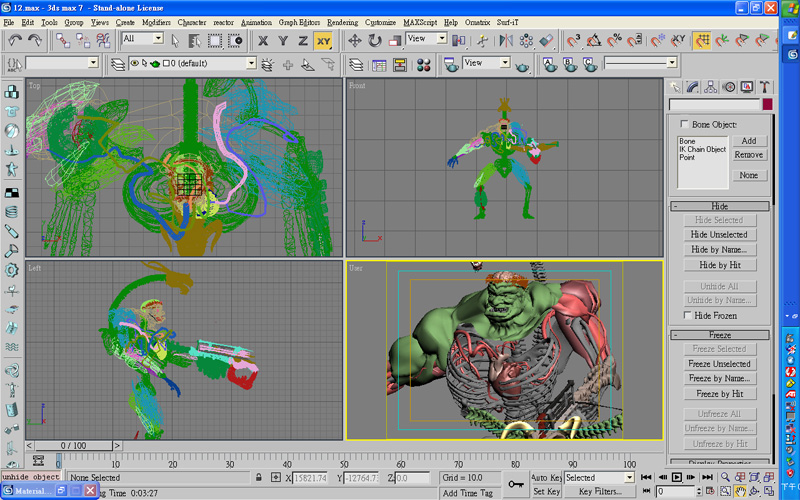Select the Select and Link tool

[x=63, y=40]
